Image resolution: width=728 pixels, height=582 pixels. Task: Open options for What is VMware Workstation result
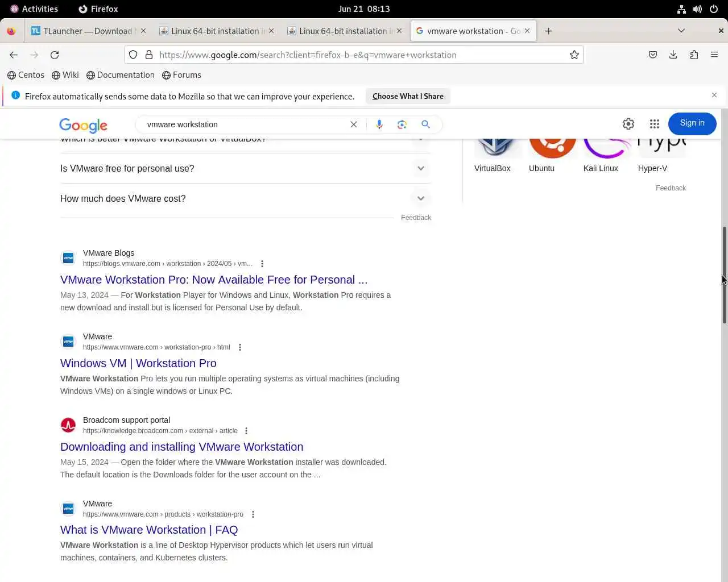point(253,514)
